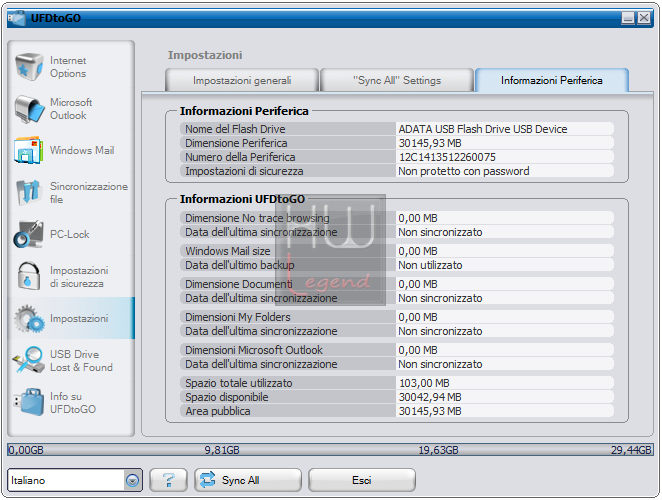Click the UFDtoGO title bar app icon

click(16, 18)
